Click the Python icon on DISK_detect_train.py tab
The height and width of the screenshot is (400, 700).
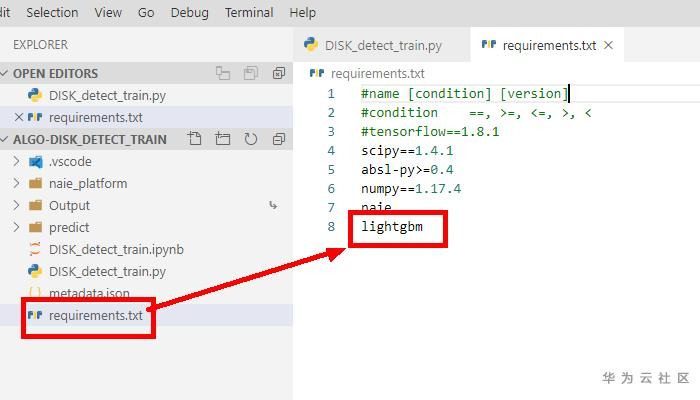tap(311, 44)
